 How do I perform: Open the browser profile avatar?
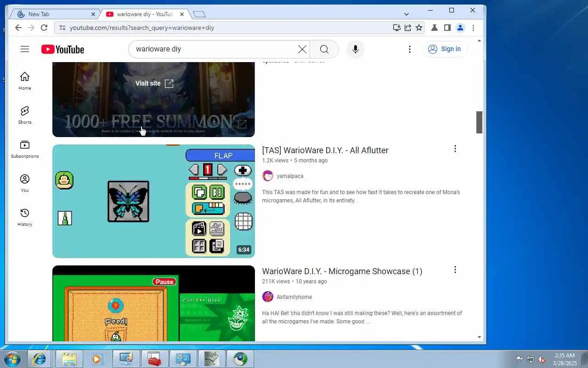click(460, 28)
